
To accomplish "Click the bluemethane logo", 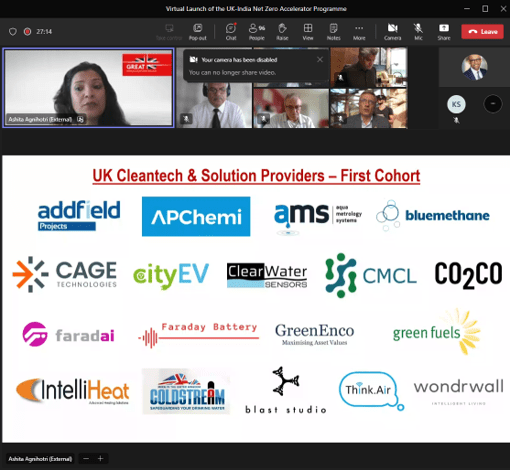I will point(433,215).
